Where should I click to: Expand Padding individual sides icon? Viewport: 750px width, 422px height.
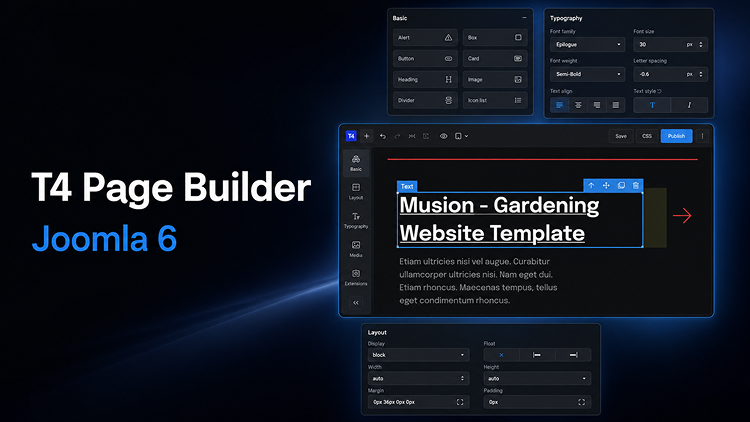[582, 402]
